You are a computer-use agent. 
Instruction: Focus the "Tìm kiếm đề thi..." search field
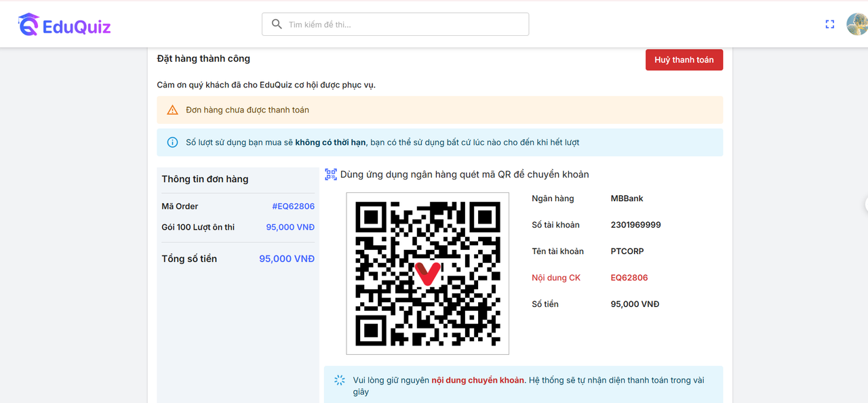point(395,24)
